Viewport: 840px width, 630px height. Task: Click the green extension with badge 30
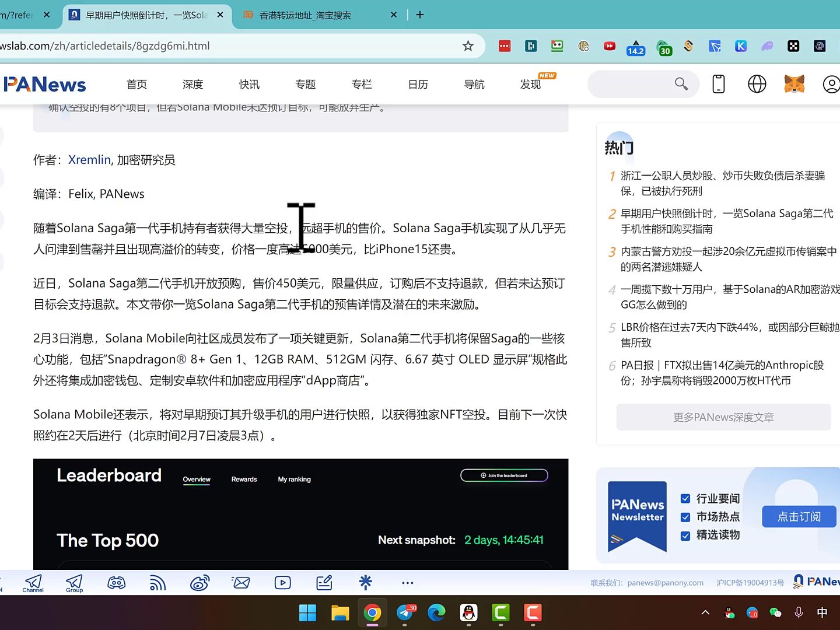pyautogui.click(x=663, y=48)
